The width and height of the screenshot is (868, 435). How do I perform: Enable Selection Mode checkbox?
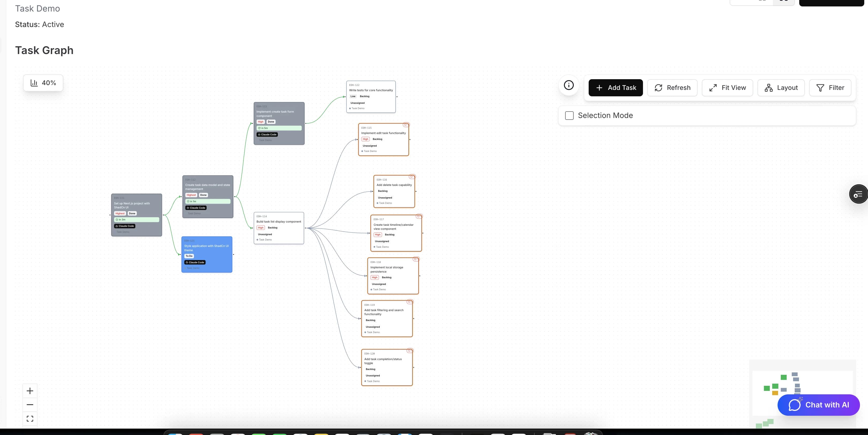[569, 115]
